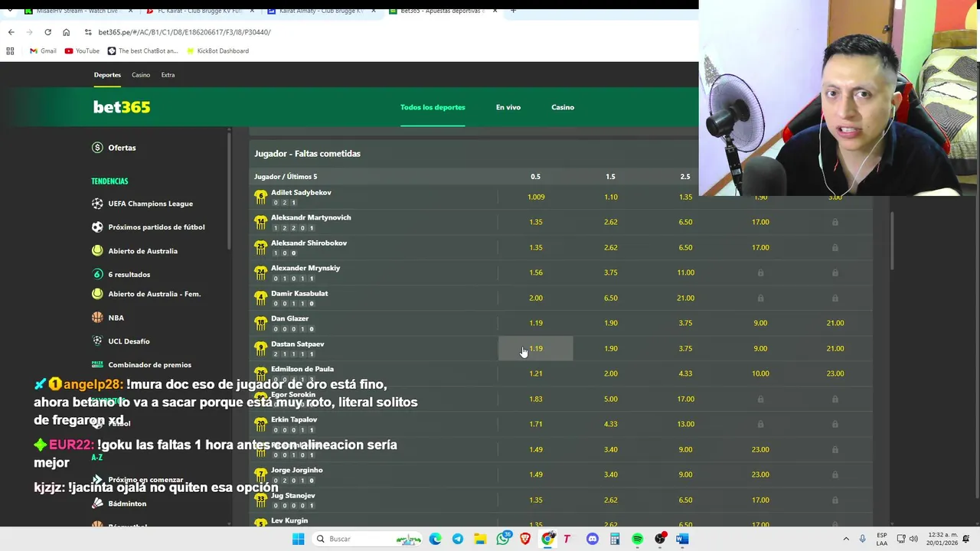
Task: Click Jug Stanojev's jersey icon
Action: (261, 500)
